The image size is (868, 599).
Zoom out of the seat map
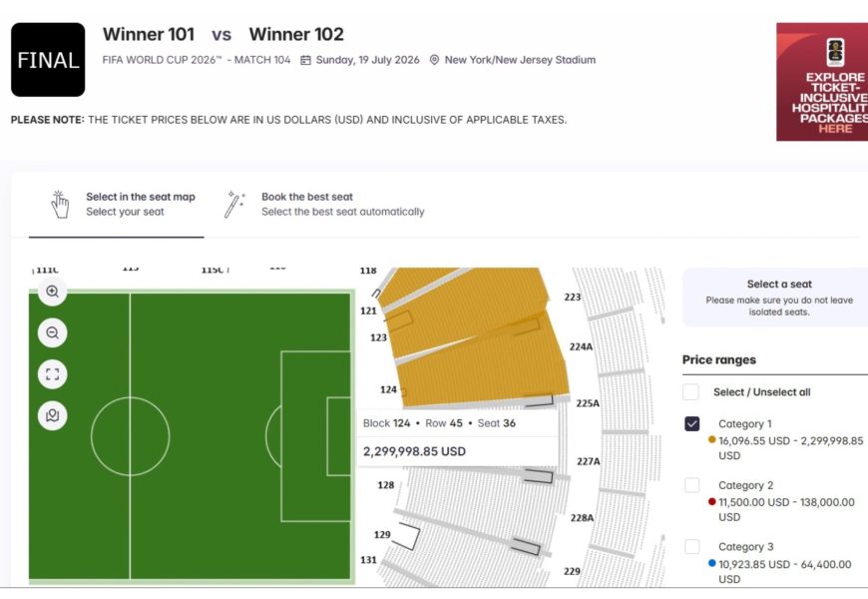52,333
